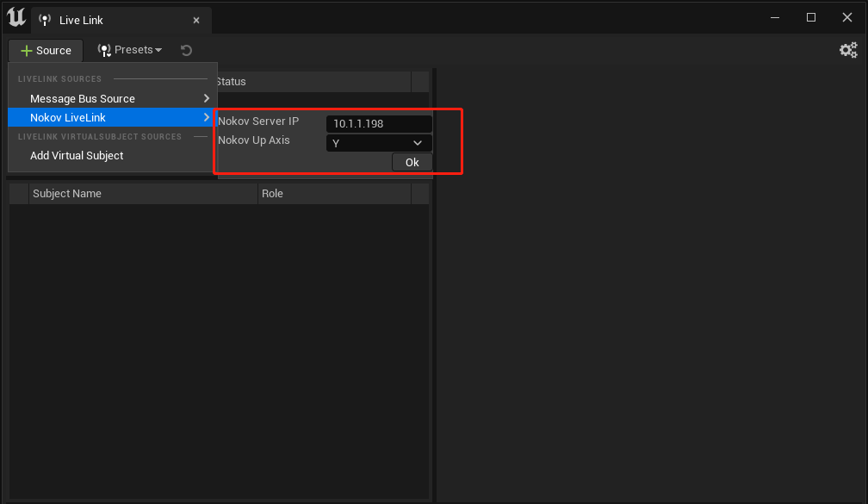Close the Live Link tab

[196, 21]
